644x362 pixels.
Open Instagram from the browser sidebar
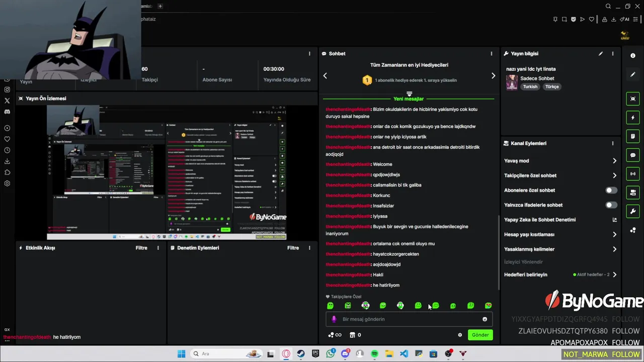click(7, 89)
